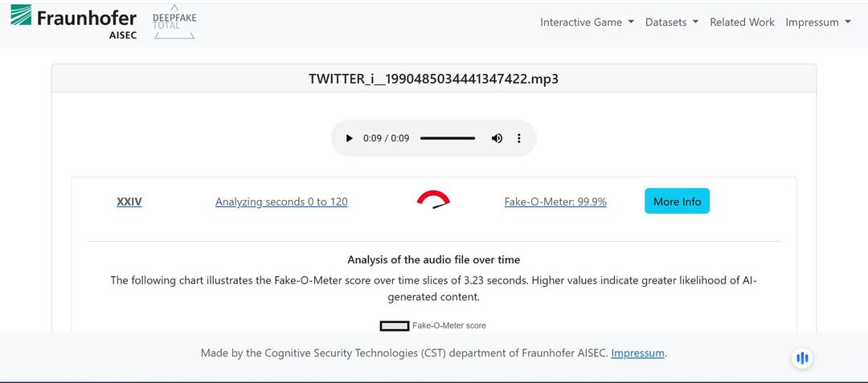Play the audio file
This screenshot has width=868, height=383.
(x=349, y=138)
